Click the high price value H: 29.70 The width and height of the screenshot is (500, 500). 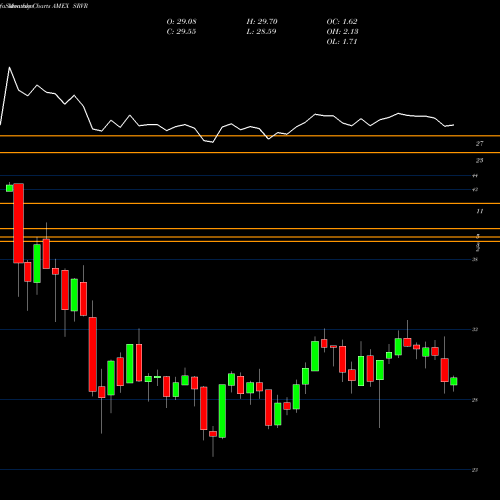click(x=262, y=22)
